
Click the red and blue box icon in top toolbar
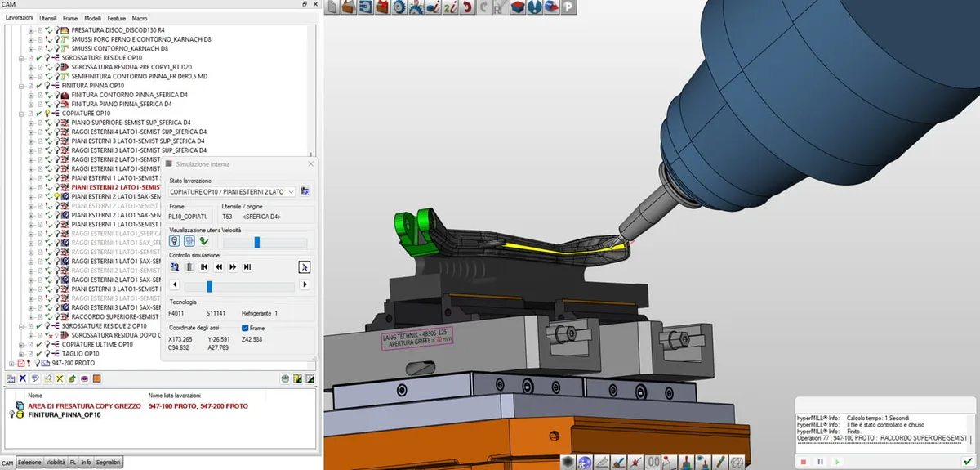pyautogui.click(x=518, y=7)
